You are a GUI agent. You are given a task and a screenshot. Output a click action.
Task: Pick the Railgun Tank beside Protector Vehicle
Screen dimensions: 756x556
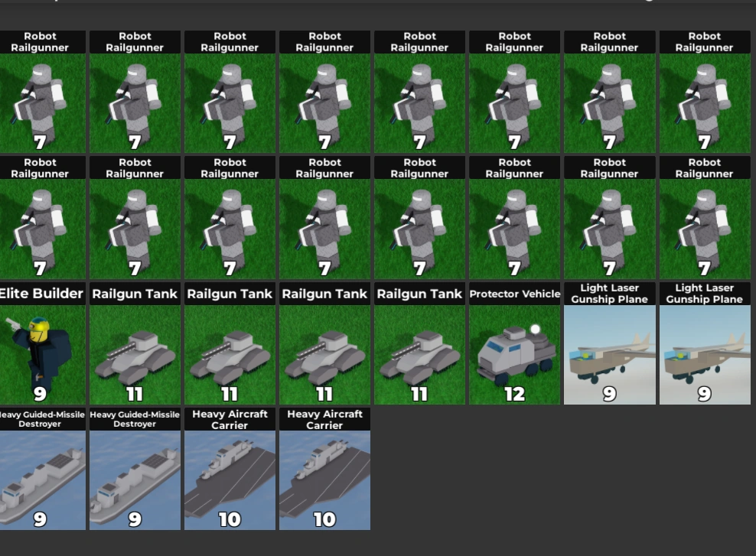pos(419,343)
